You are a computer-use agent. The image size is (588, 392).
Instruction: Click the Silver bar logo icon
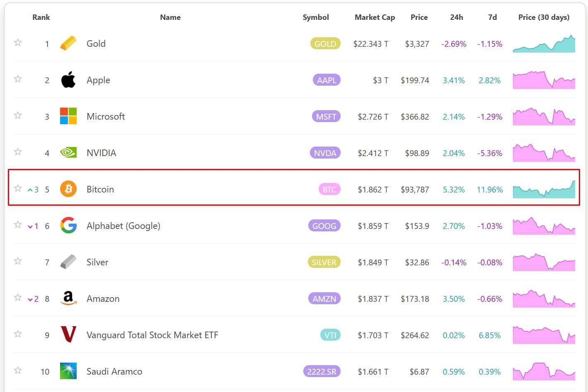pyautogui.click(x=68, y=262)
